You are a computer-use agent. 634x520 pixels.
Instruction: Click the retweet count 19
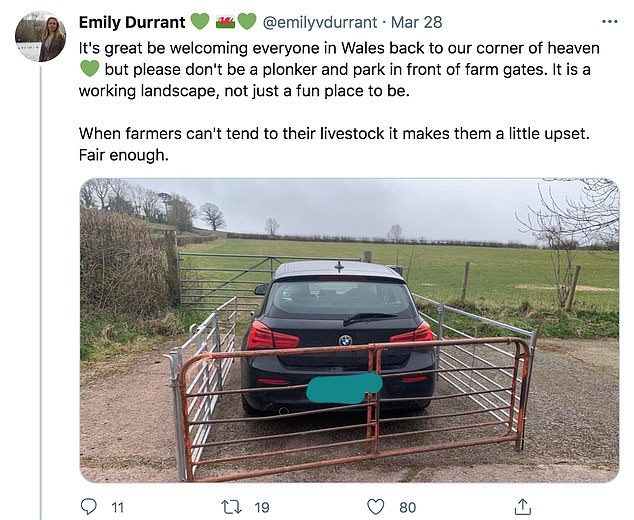click(x=262, y=507)
